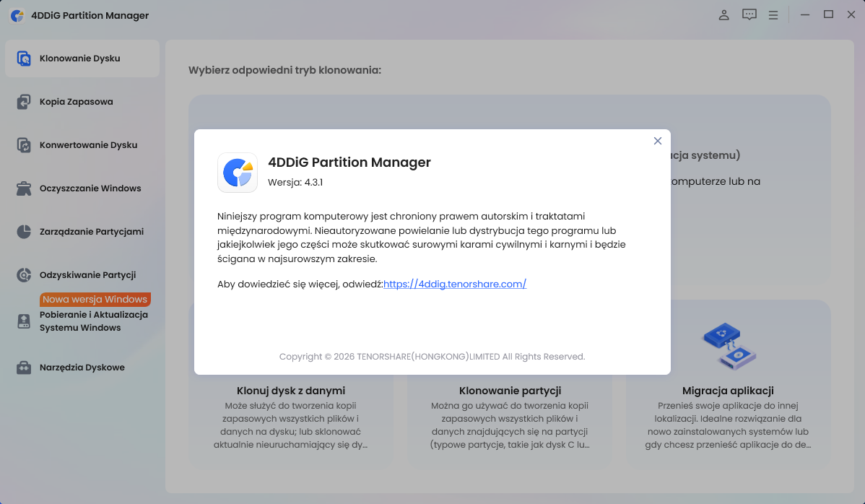
Task: Open the hamburger menu icon
Action: [773, 15]
